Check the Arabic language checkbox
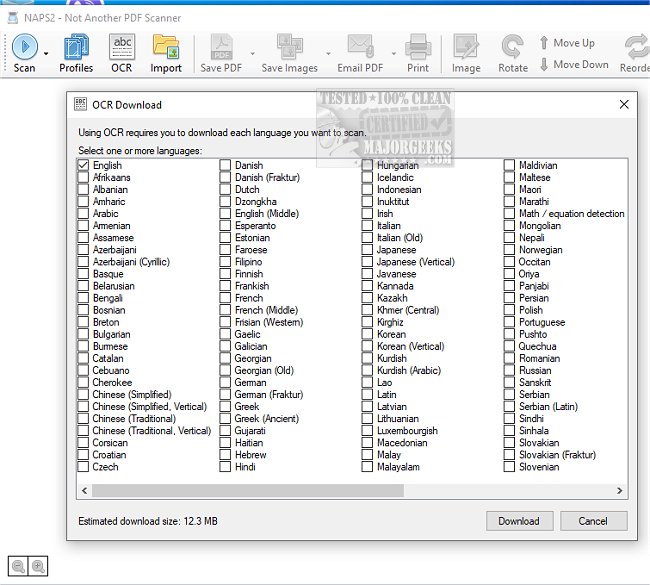This screenshot has height=585, width=650. click(83, 214)
